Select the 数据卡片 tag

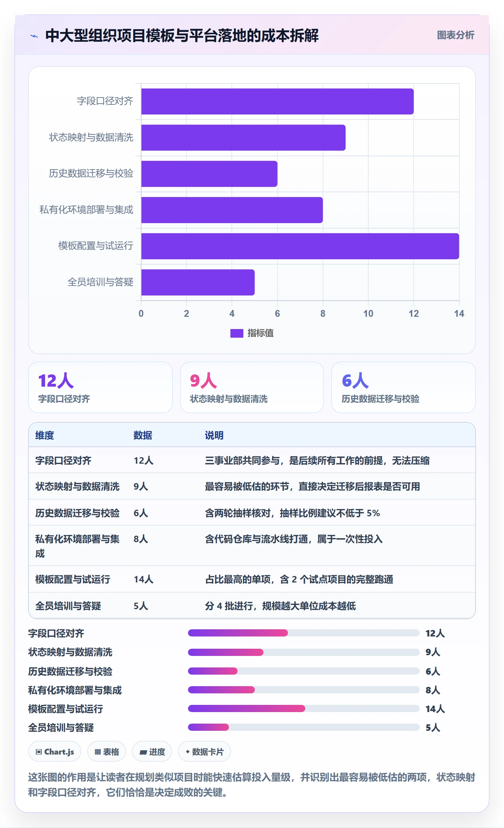coord(204,752)
